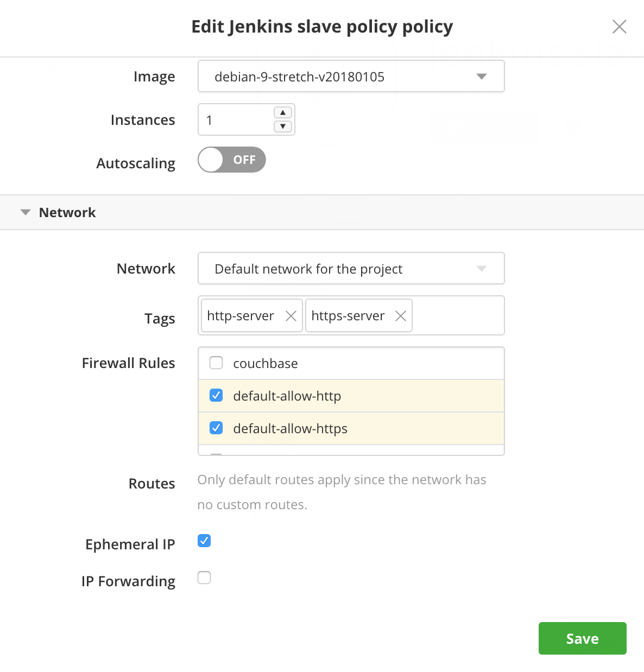Remove the http-server tag
644x672 pixels.
coord(291,316)
